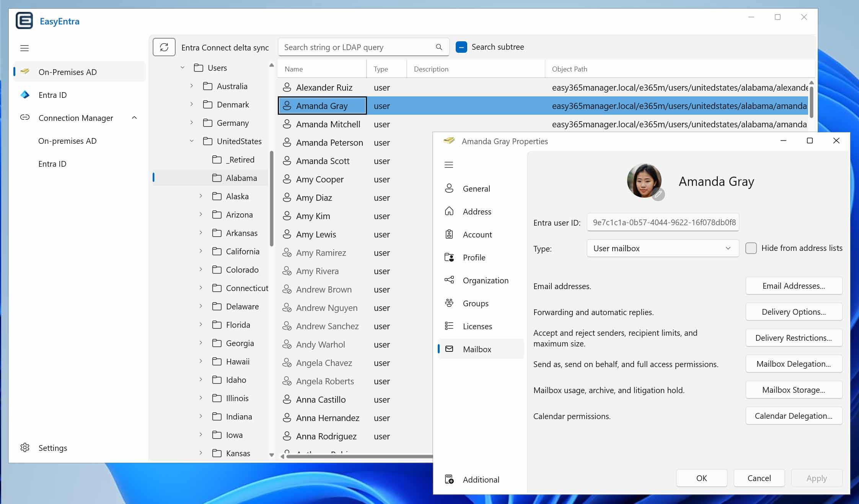Click the Profile folder icon
Viewport: 859px width, 504px height.
pyautogui.click(x=449, y=257)
